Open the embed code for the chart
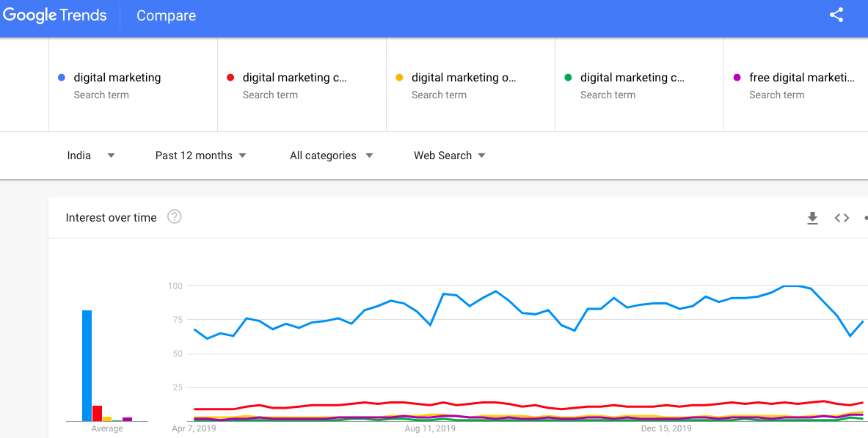Image resolution: width=868 pixels, height=438 pixels. [841, 218]
